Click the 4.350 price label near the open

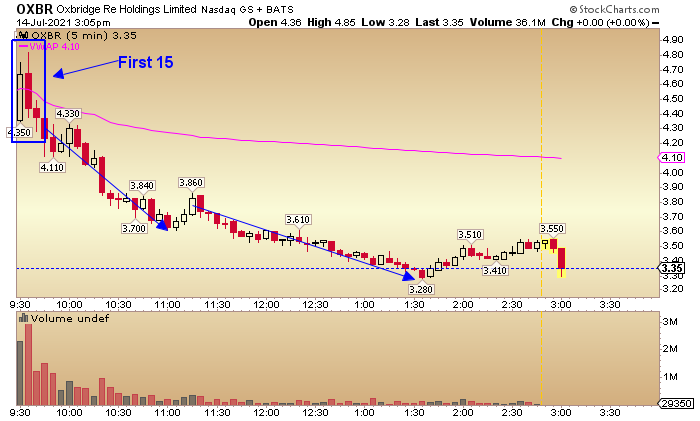click(19, 133)
